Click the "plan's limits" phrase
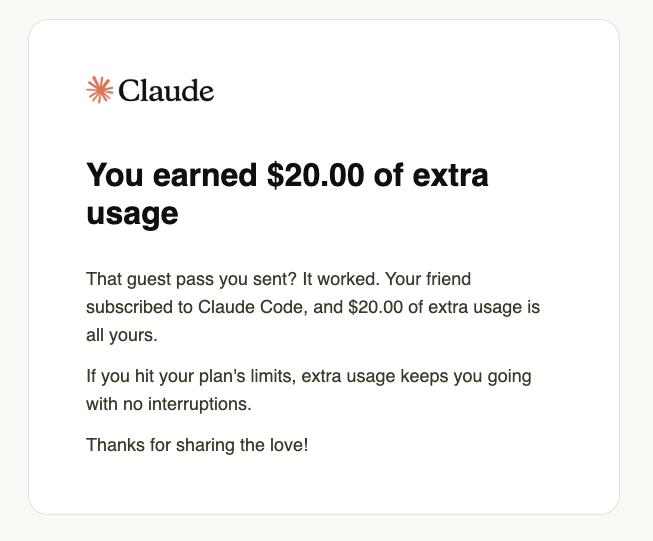 (243, 377)
